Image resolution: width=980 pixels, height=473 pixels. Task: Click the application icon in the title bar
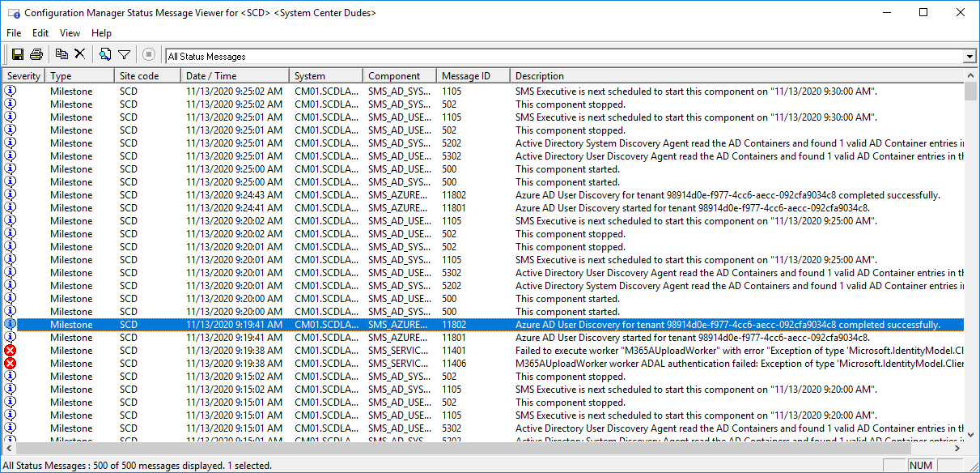click(14, 13)
